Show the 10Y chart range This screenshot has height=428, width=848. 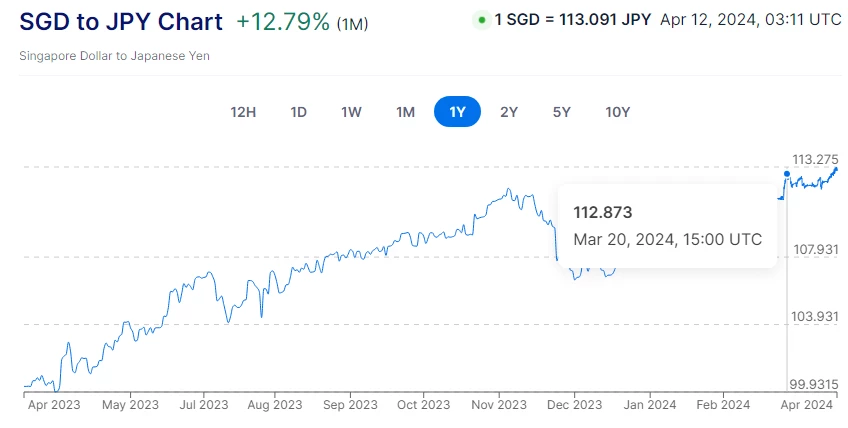[617, 112]
